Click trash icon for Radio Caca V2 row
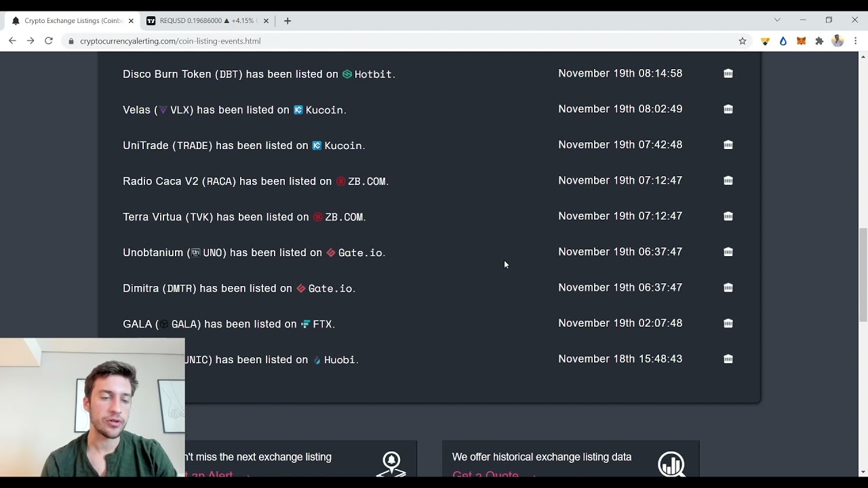Viewport: 868px width, 488px height. [728, 180]
